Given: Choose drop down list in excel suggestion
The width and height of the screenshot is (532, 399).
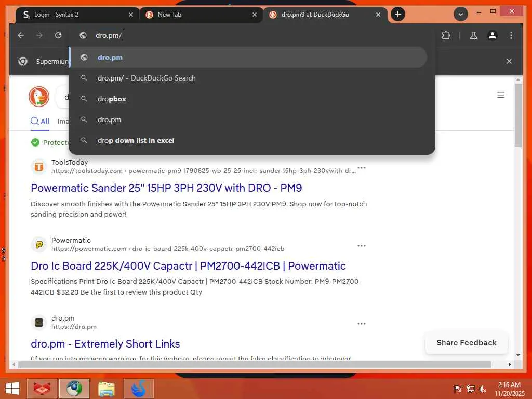Looking at the screenshot, I should click(x=248, y=140).
